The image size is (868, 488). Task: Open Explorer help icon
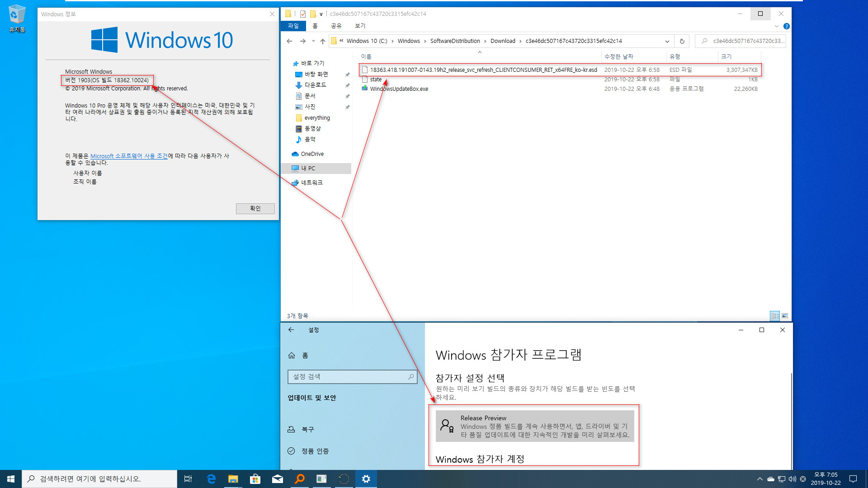click(x=787, y=26)
